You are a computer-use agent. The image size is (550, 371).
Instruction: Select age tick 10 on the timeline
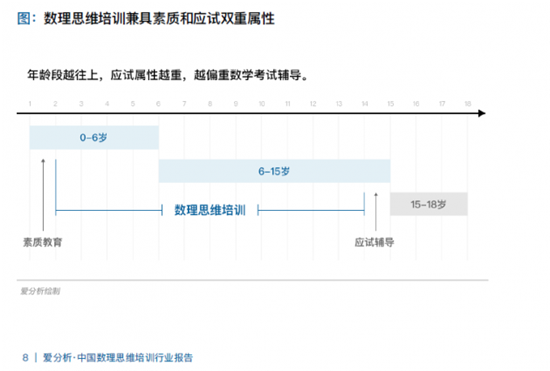click(x=262, y=104)
